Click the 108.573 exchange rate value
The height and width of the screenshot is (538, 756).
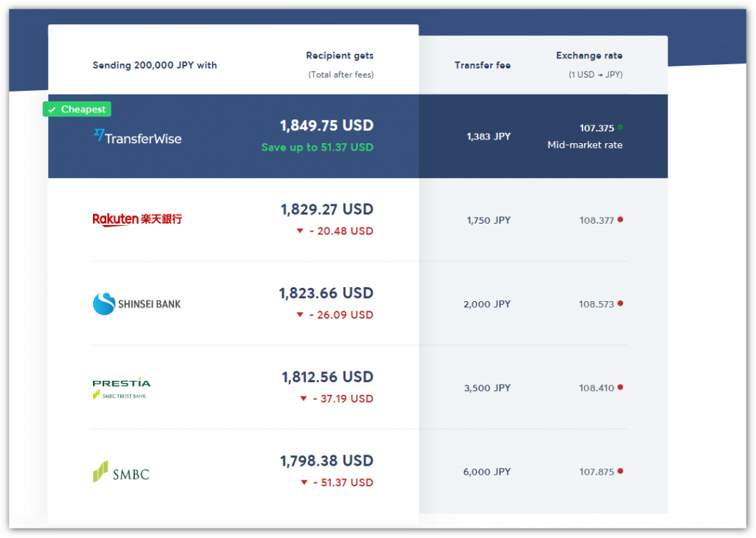597,304
